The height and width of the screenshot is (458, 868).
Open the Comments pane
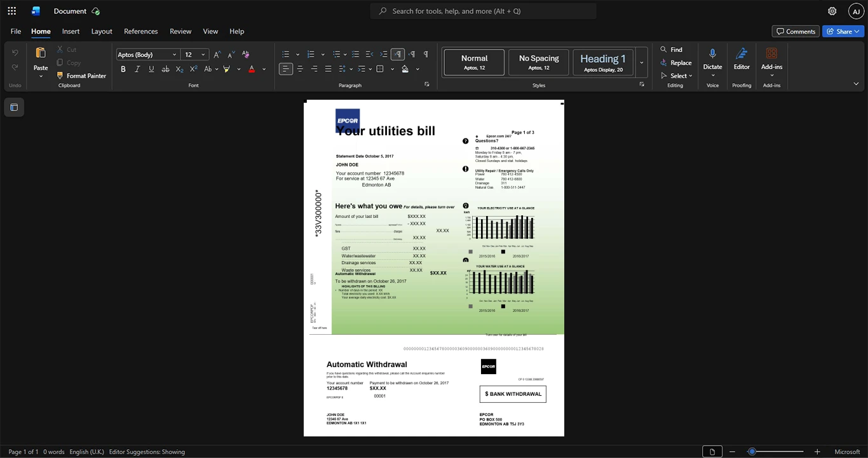pos(796,31)
